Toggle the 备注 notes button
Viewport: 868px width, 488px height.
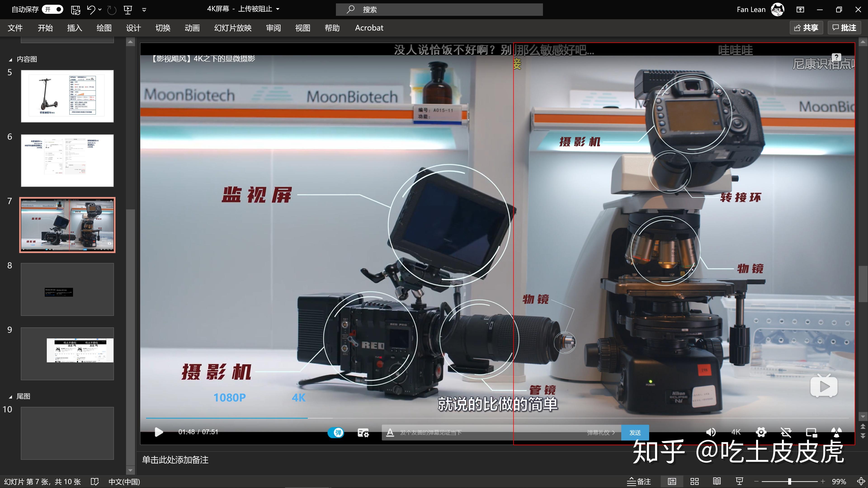(639, 482)
